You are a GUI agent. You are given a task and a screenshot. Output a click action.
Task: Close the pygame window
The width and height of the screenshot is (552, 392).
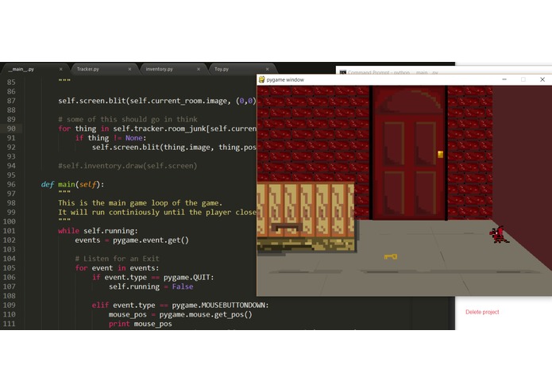point(542,80)
